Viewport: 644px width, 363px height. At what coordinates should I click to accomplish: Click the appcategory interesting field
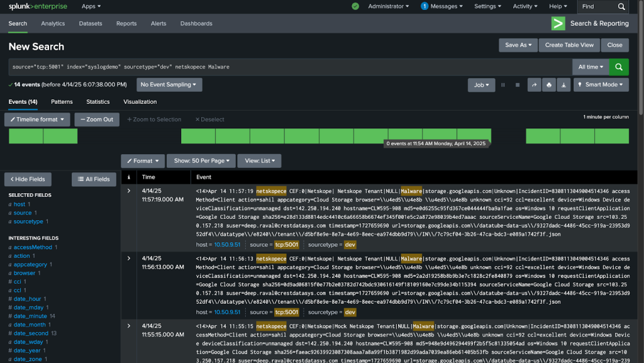[30, 264]
